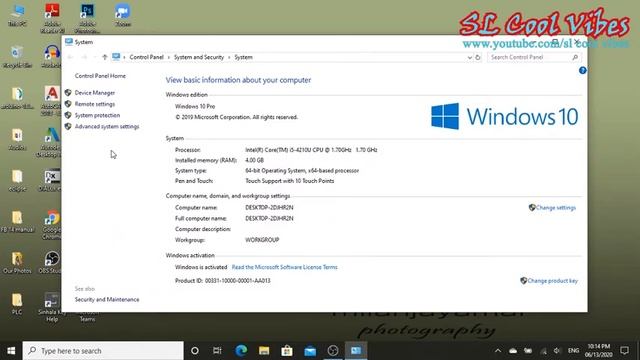Screen dimensions: 640x360
Task: Click the ENG language indicator
Action: click(573, 351)
